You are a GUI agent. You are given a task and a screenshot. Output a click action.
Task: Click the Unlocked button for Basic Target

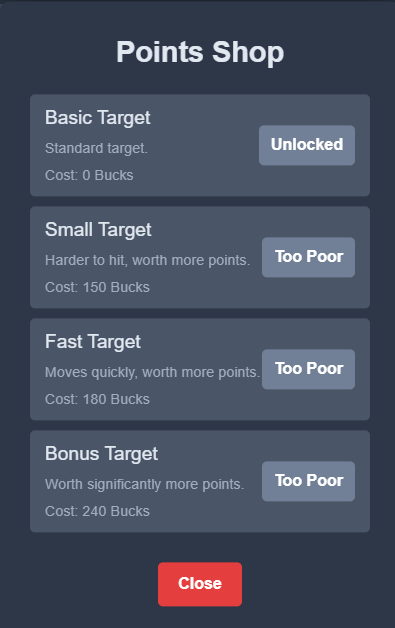click(x=306, y=145)
